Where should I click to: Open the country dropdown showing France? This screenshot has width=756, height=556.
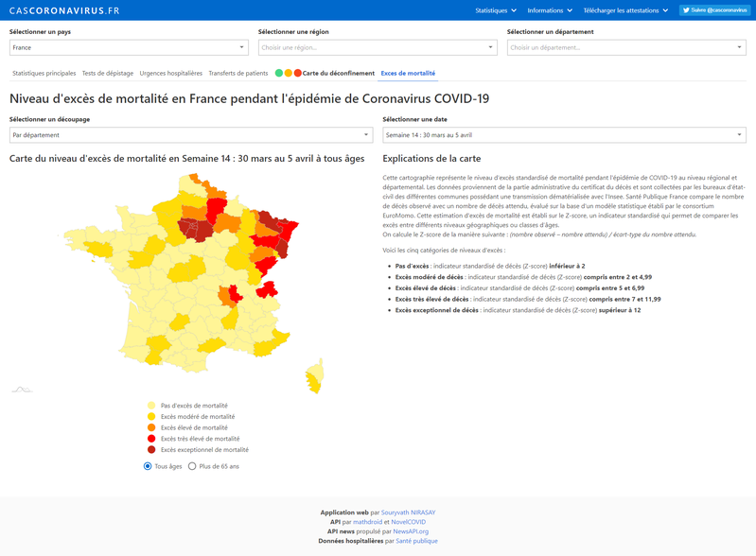coord(129,47)
